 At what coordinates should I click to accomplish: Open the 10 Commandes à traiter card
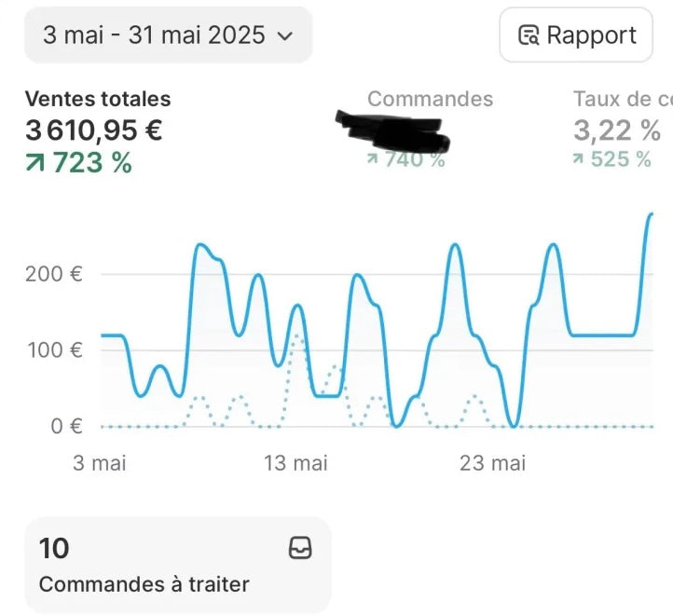177,565
